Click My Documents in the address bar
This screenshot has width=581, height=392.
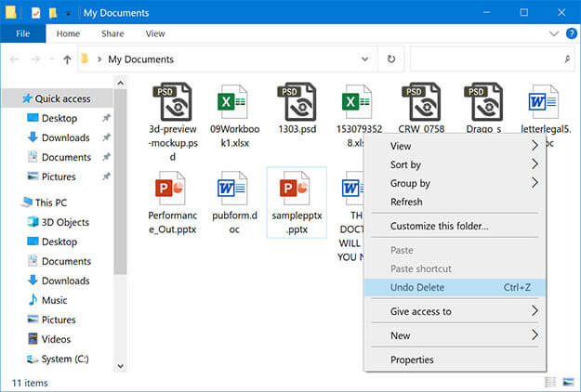pyautogui.click(x=140, y=59)
